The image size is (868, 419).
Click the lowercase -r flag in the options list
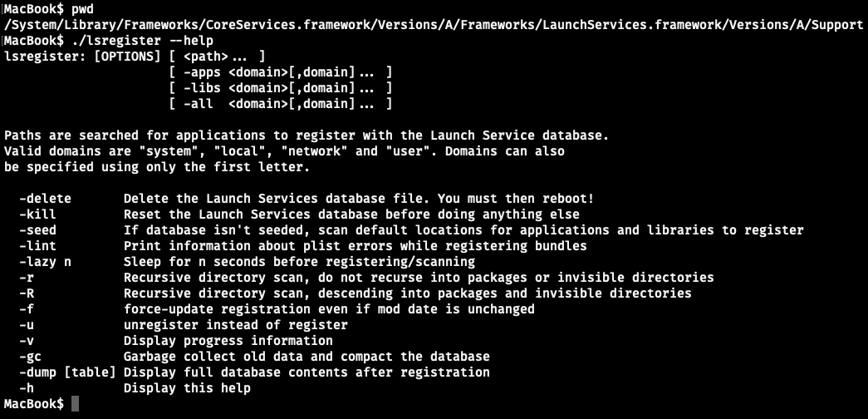click(x=25, y=278)
